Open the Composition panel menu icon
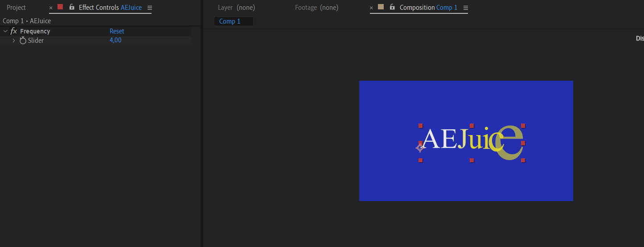 click(466, 8)
